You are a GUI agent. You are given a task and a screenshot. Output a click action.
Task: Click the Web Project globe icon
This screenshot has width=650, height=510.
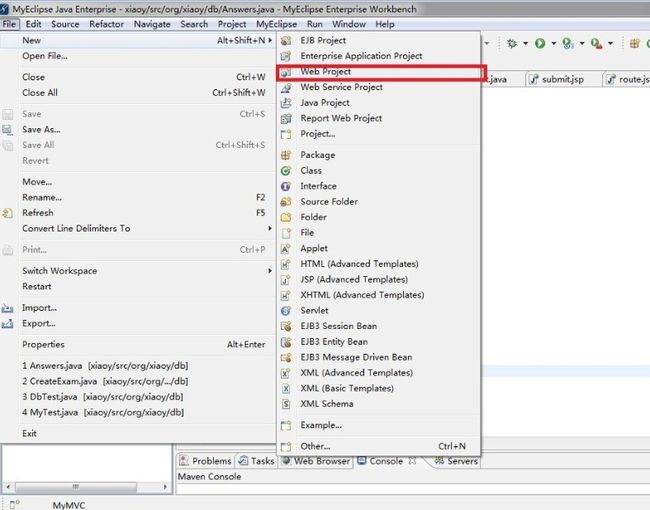coord(286,72)
